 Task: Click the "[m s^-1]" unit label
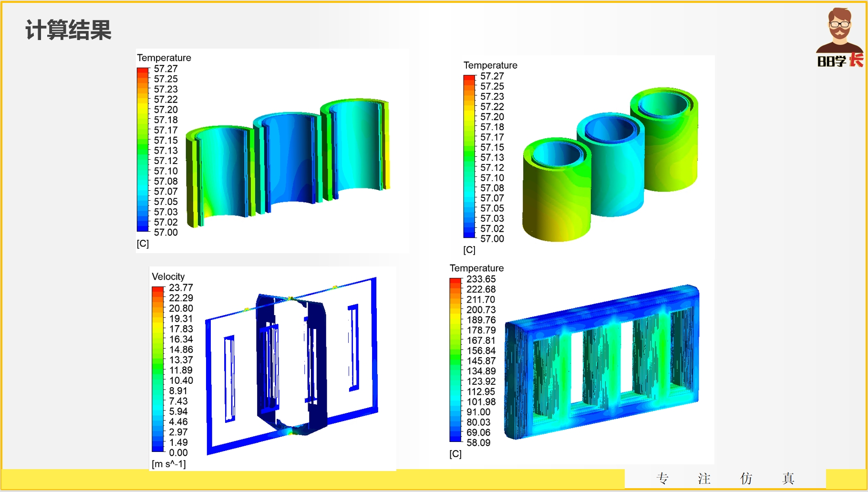(169, 464)
